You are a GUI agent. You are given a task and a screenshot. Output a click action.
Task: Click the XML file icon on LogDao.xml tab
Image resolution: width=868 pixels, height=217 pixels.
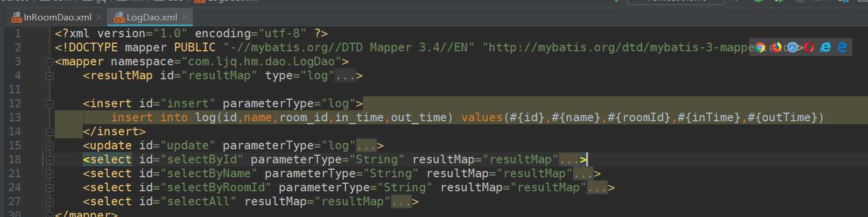coord(119,17)
